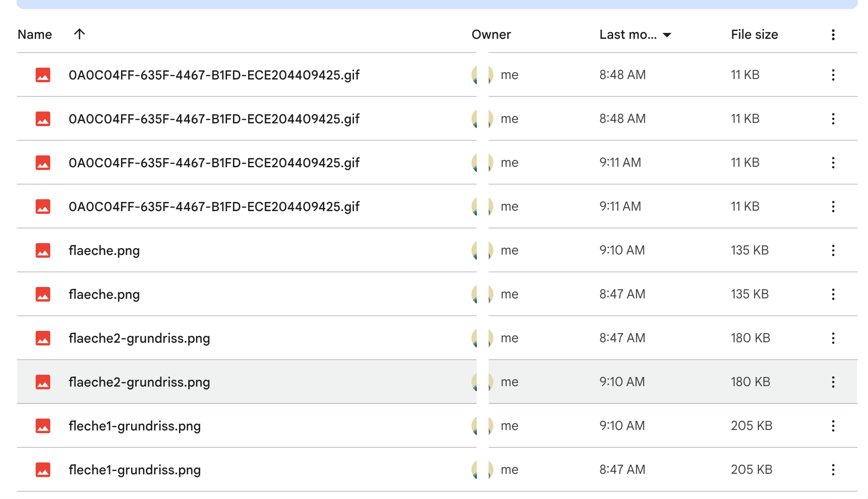The width and height of the screenshot is (868, 499).
Task: Open more actions for flaeche.png modified 9:10 AM
Action: [x=833, y=250]
